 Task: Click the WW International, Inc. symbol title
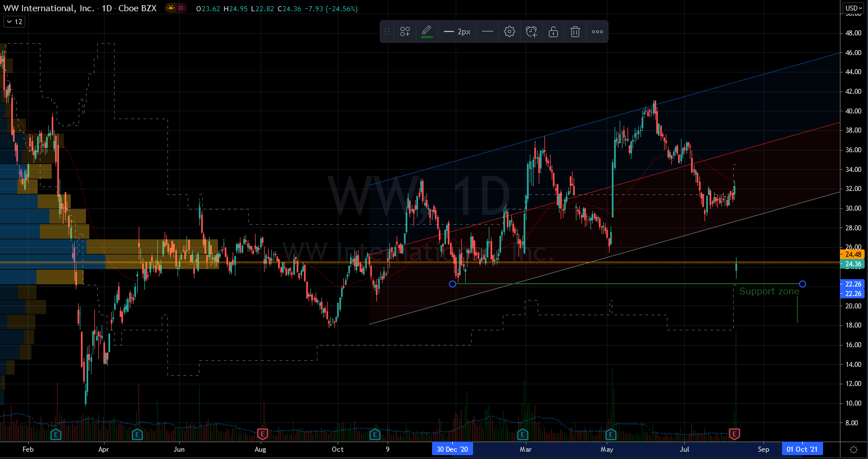click(x=49, y=8)
